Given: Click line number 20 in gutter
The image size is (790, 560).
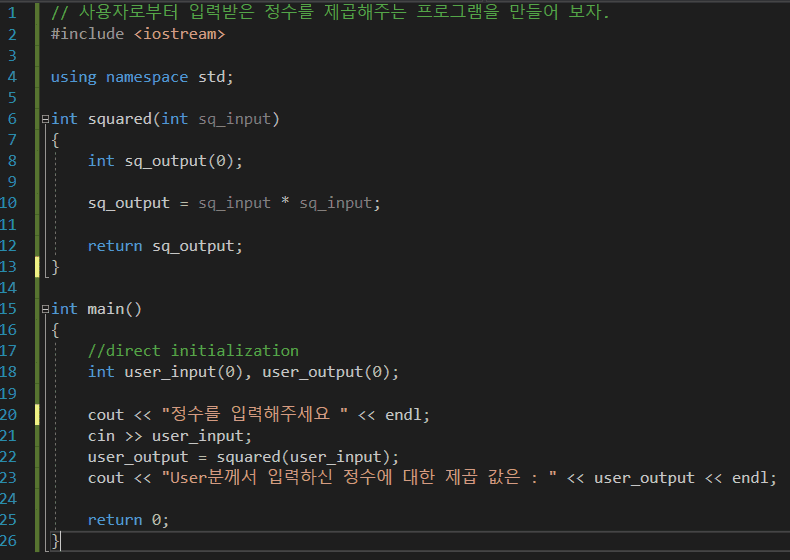Looking at the screenshot, I should [x=9, y=414].
